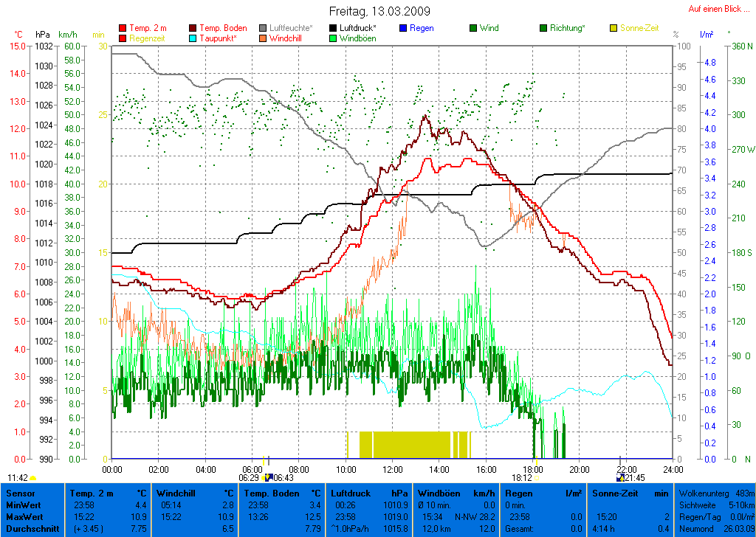This screenshot has height=537, width=756.
Task: Click the moon flag icon at 21:45
Action: click(620, 477)
